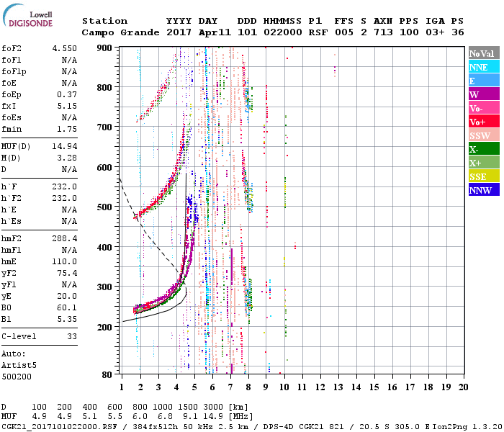Select the SSW light pink legend swatch
The image size is (504, 432).
point(484,135)
